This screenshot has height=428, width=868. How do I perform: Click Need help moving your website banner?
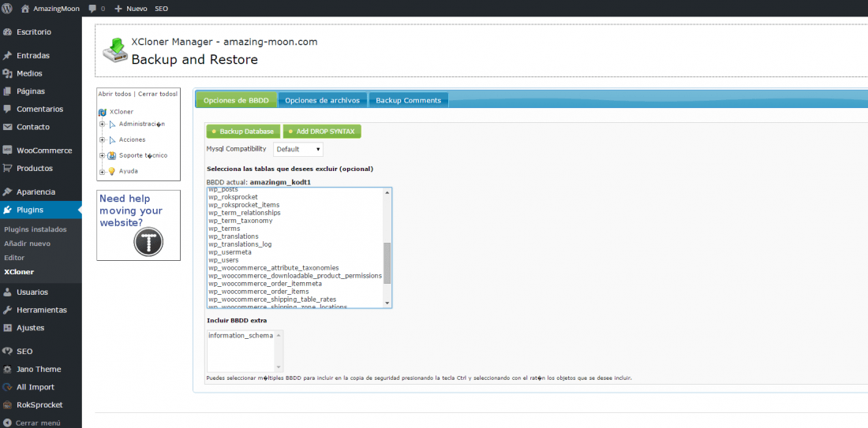coord(138,225)
